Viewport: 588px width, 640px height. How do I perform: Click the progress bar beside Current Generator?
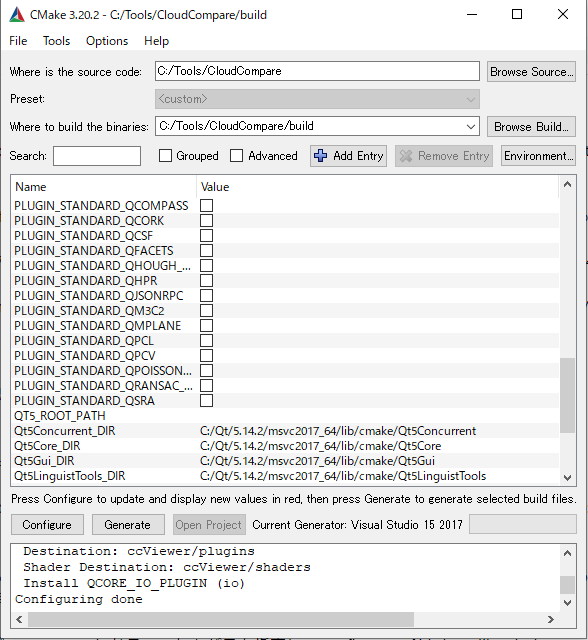coord(523,524)
